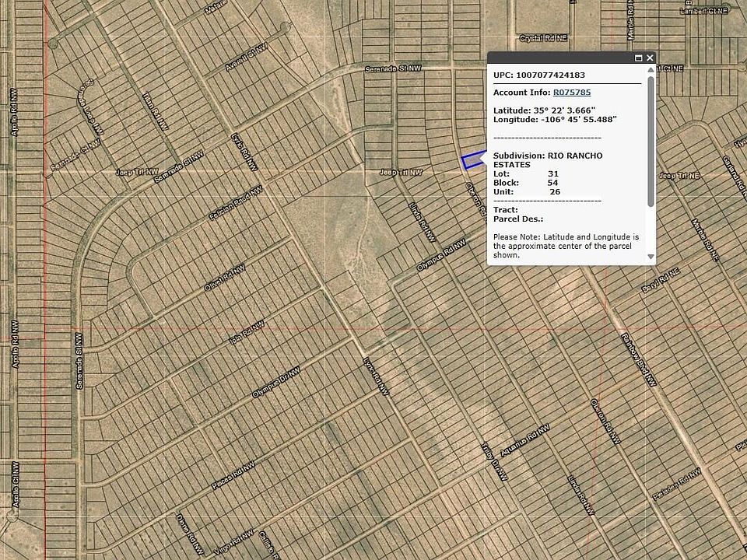747x560 pixels.
Task: Click the Lambert Ct NE street label
Action: tap(703, 10)
